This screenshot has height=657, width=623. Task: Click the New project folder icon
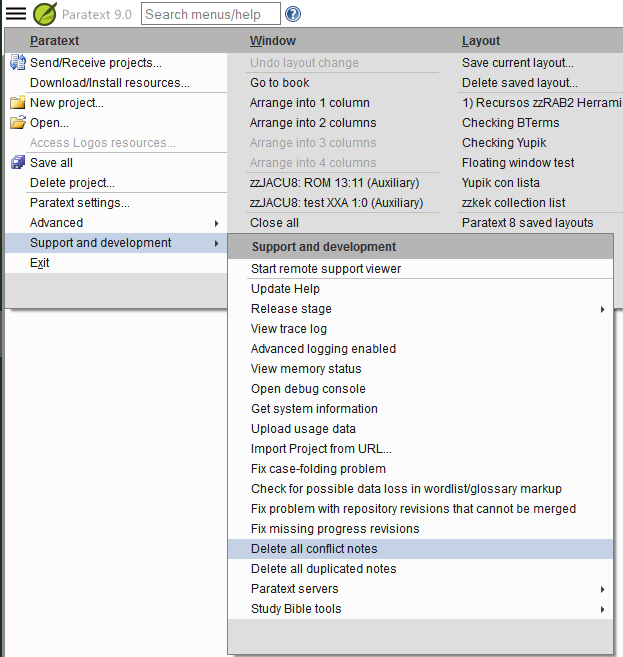pos(17,103)
